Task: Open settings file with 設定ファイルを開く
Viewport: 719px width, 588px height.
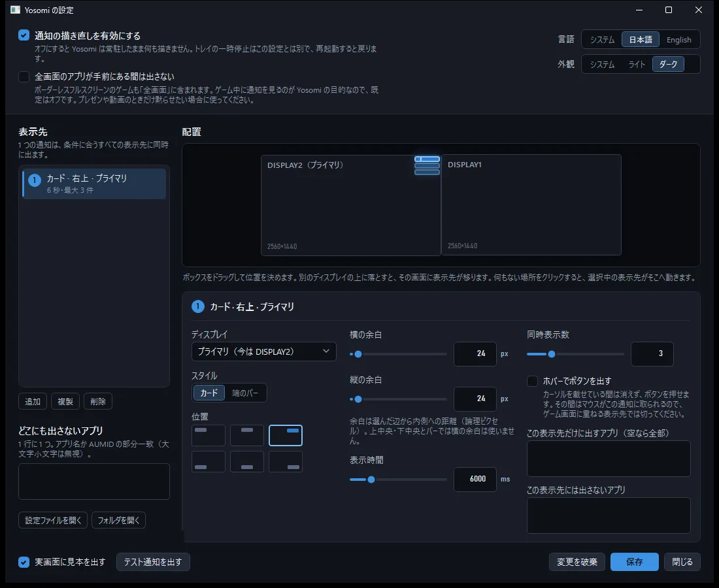Action: [53, 520]
